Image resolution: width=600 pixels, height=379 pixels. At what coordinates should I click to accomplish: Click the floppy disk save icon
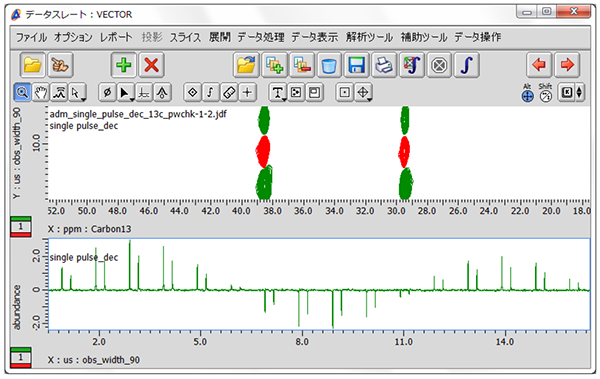click(356, 65)
